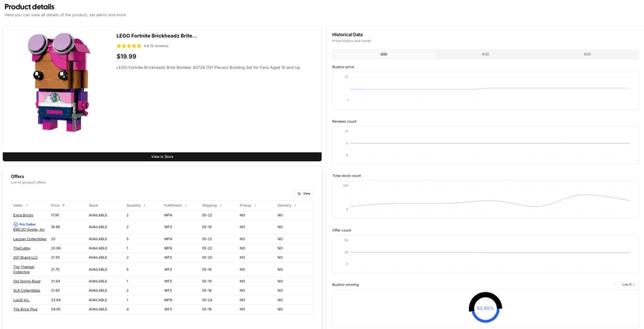Click MFN fulfillment in TheCubby row
Screen dimensions: 644x329
pyautogui.click(x=168, y=248)
